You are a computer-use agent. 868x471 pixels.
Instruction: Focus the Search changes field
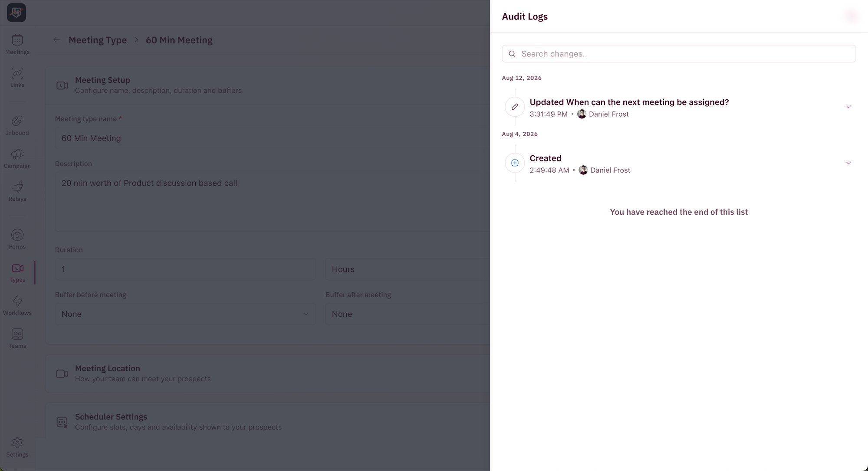tap(679, 54)
